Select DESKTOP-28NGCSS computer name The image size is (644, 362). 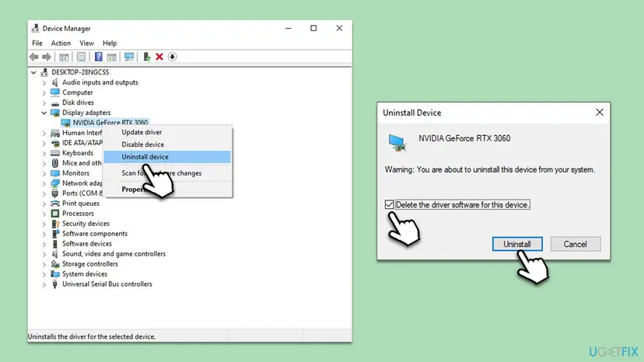80,72
